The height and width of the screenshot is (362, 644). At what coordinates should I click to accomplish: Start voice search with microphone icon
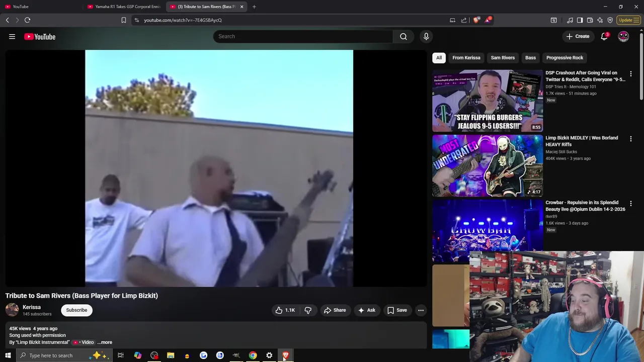[426, 36]
